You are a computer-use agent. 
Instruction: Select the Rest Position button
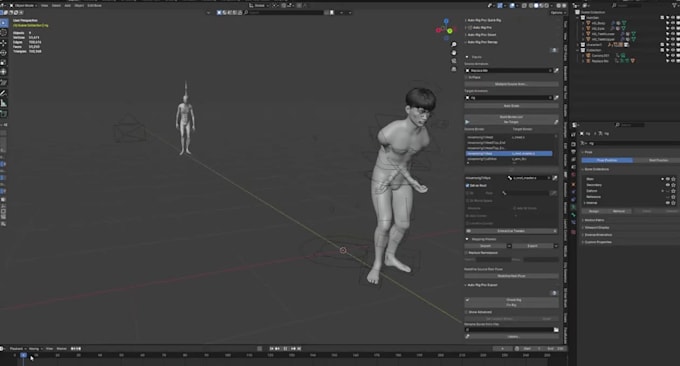pos(657,160)
